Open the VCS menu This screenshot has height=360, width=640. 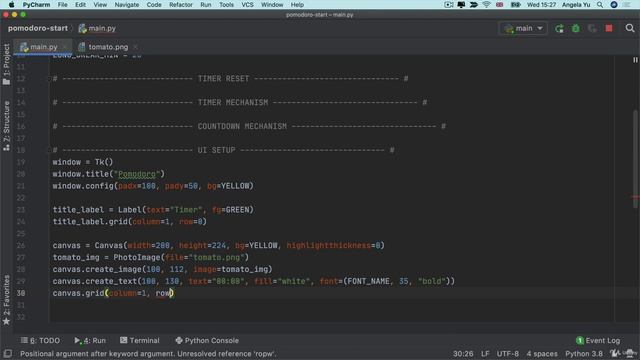pyautogui.click(x=247, y=5)
